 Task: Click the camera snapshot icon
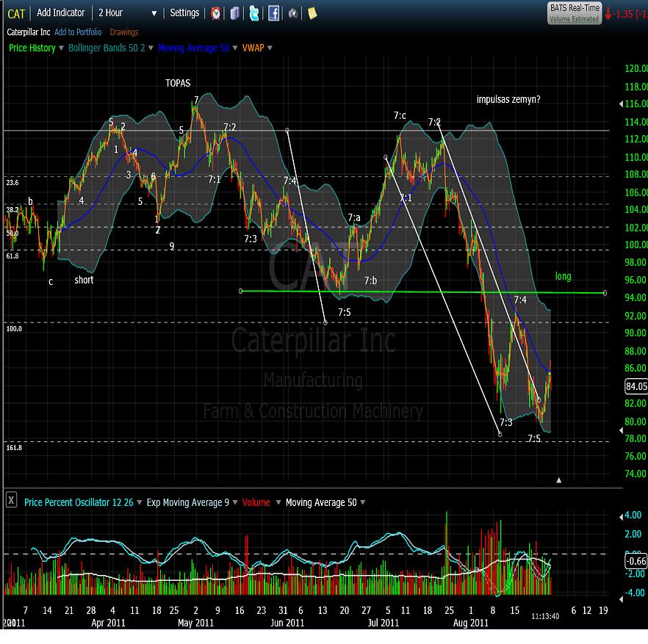coord(293,14)
